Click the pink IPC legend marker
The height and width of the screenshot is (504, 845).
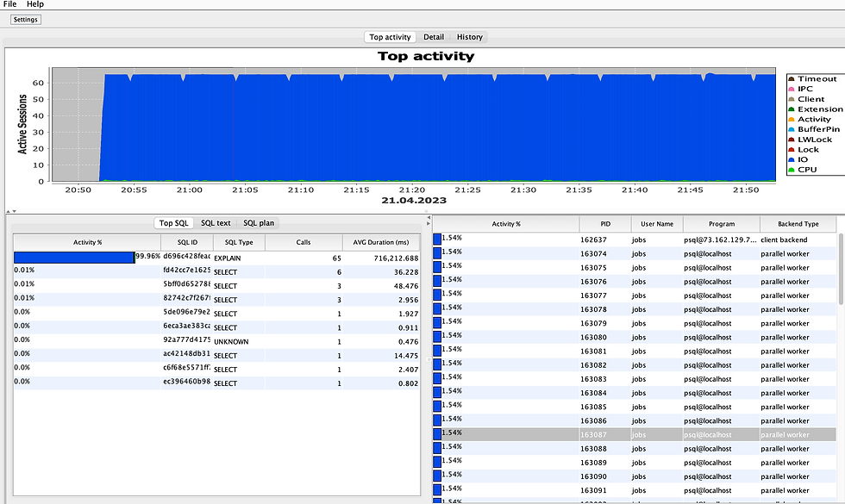click(x=791, y=89)
